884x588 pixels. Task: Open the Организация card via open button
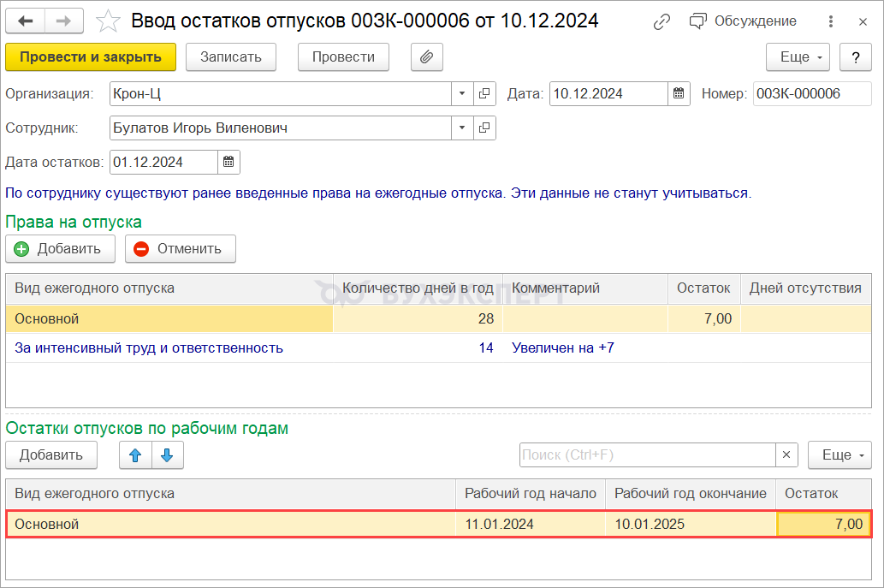click(x=484, y=93)
